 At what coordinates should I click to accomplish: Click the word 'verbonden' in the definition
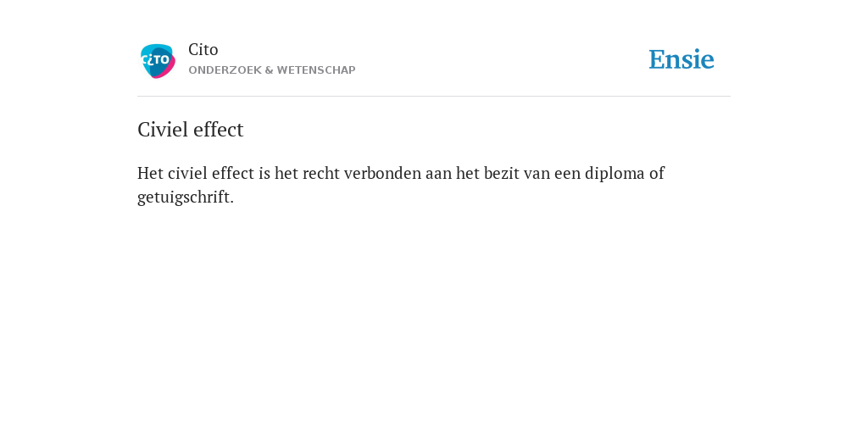[x=382, y=173]
